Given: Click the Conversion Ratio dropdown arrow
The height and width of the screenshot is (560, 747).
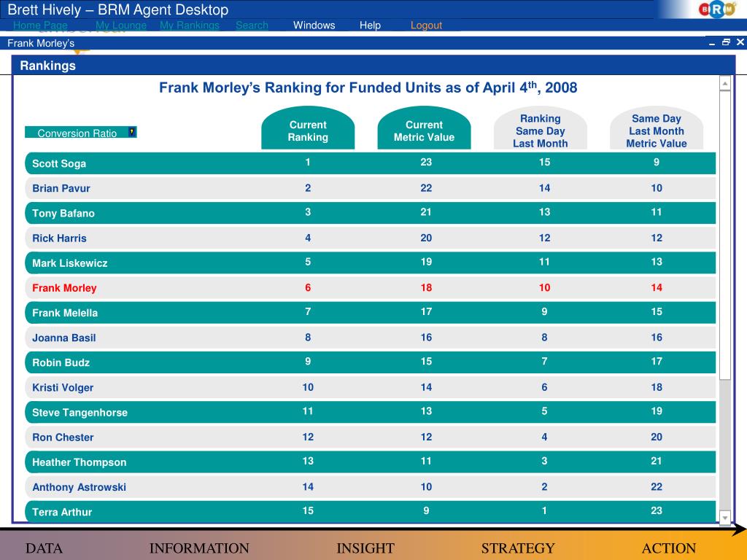Looking at the screenshot, I should pos(132,132).
